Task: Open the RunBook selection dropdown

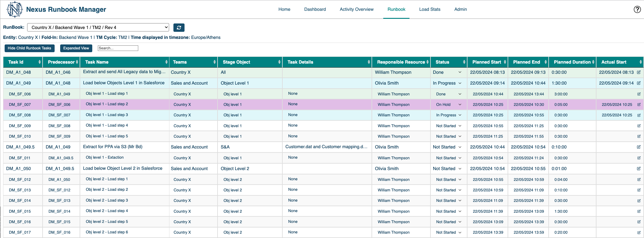Action: [98, 27]
